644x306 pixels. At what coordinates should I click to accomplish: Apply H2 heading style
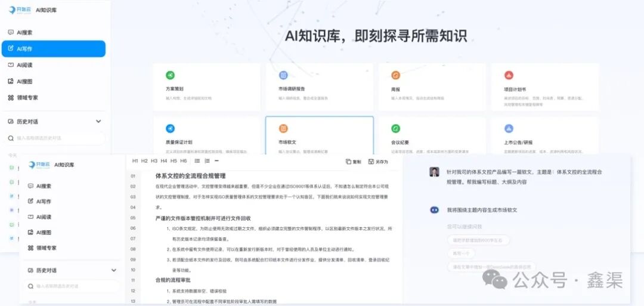144,161
